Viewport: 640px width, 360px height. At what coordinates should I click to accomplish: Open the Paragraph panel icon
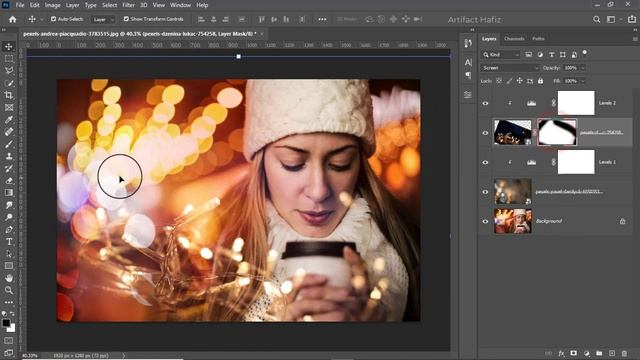468,76
